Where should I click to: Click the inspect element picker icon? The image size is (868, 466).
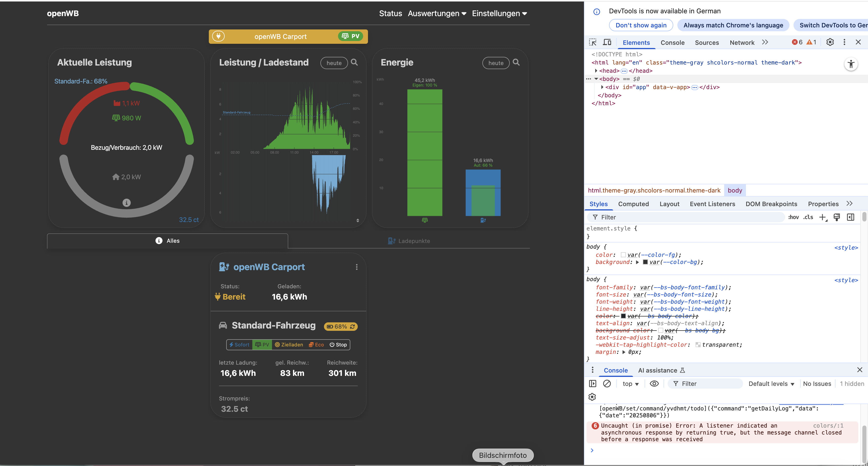593,42
